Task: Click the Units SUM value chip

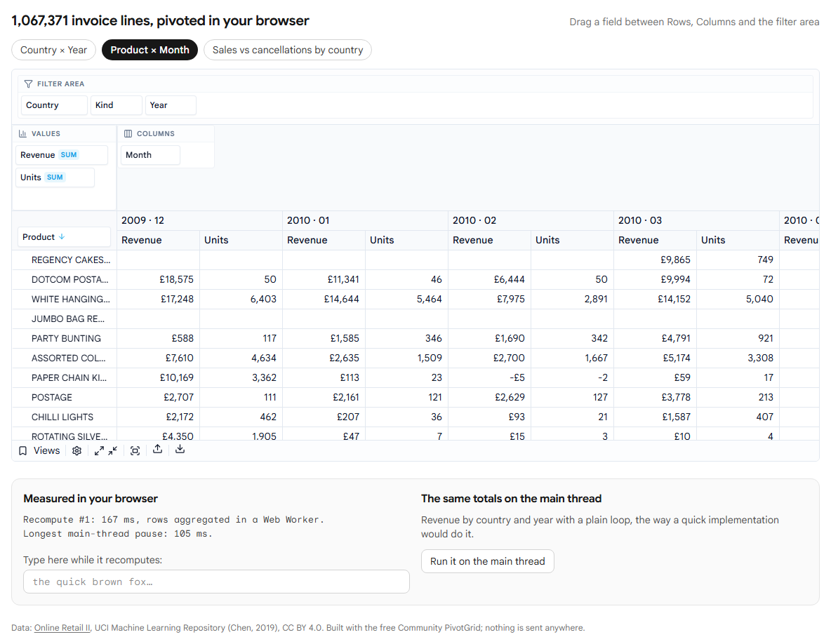Action: click(55, 177)
